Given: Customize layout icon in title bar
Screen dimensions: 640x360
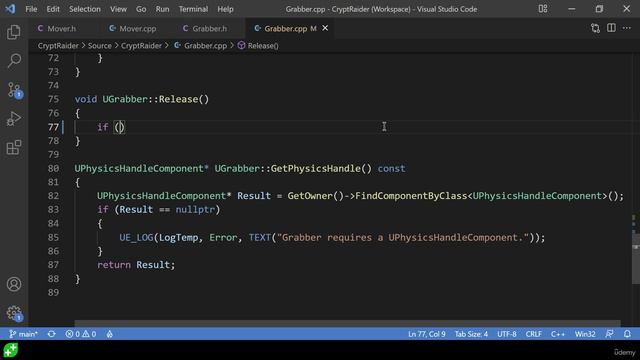Looking at the screenshot, I should 543,9.
